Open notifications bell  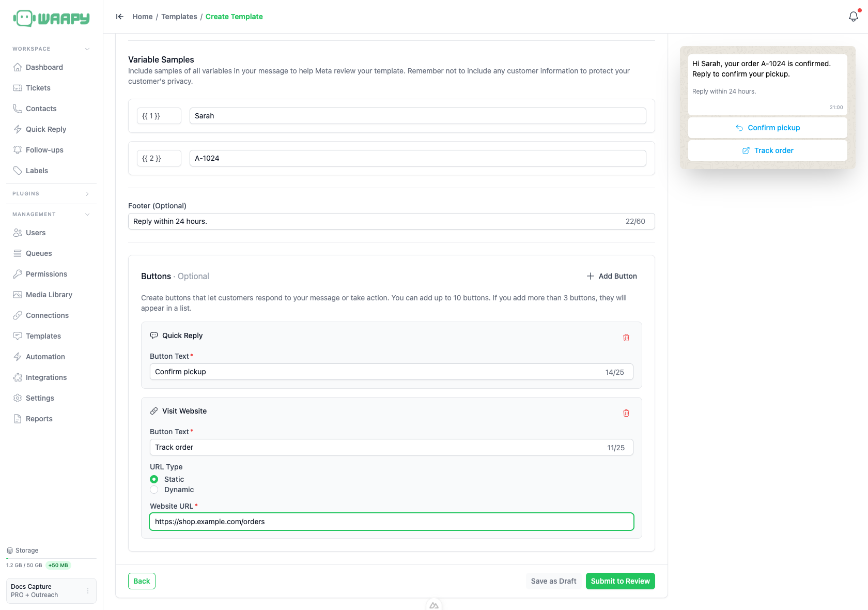854,17
